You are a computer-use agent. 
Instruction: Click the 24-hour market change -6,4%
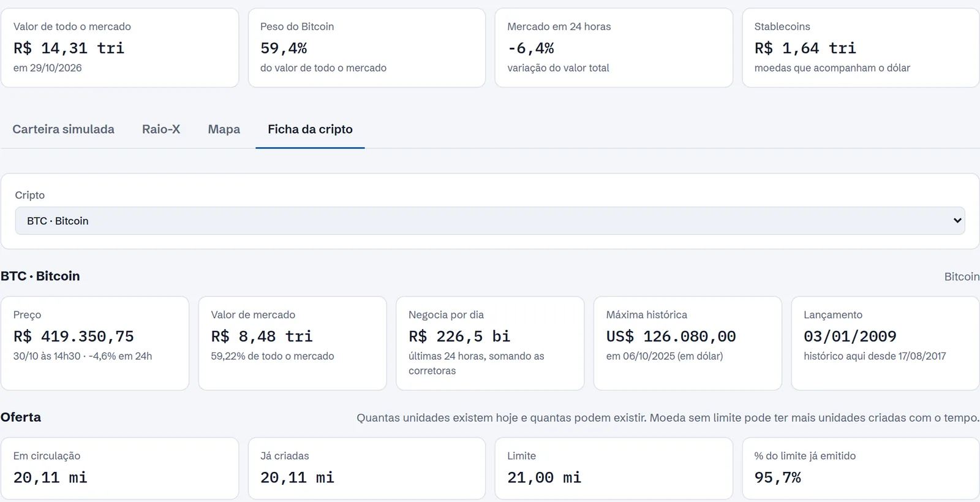point(530,48)
